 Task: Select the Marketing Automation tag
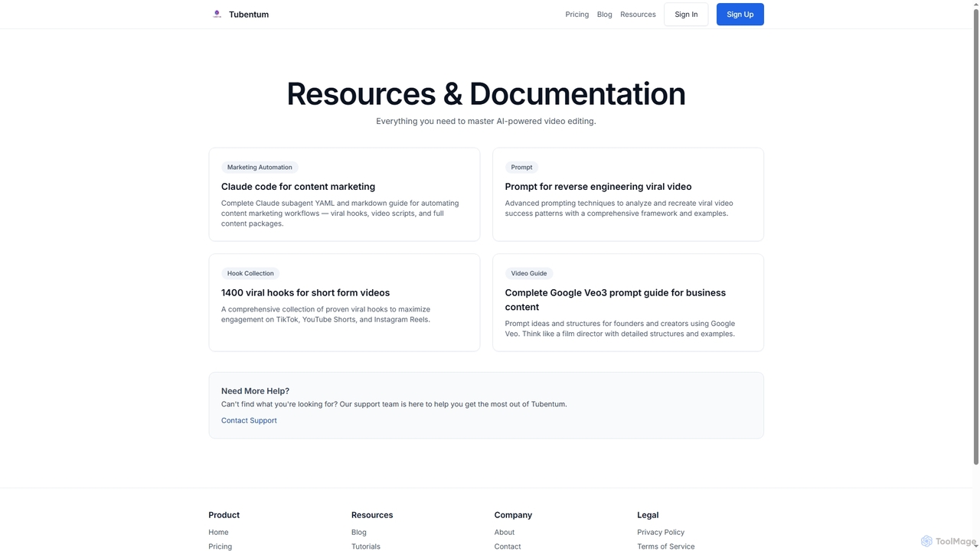pyautogui.click(x=260, y=167)
